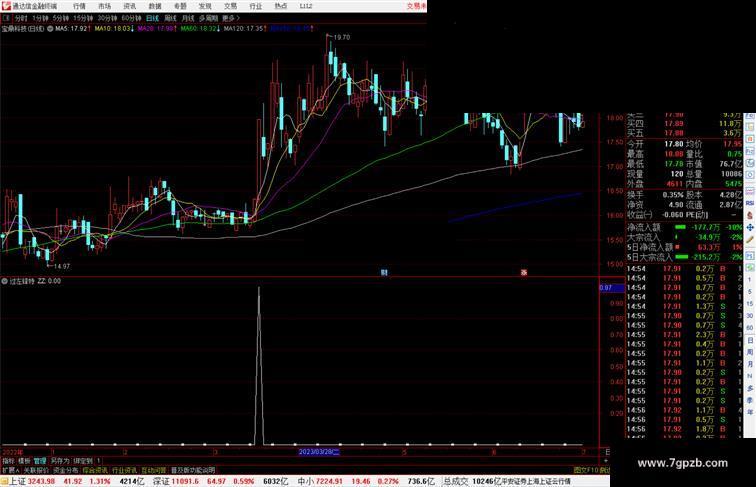Click the green sidebar icon above the 1 button
Image resolution: width=756 pixels, height=487 pixels.
(x=750, y=268)
